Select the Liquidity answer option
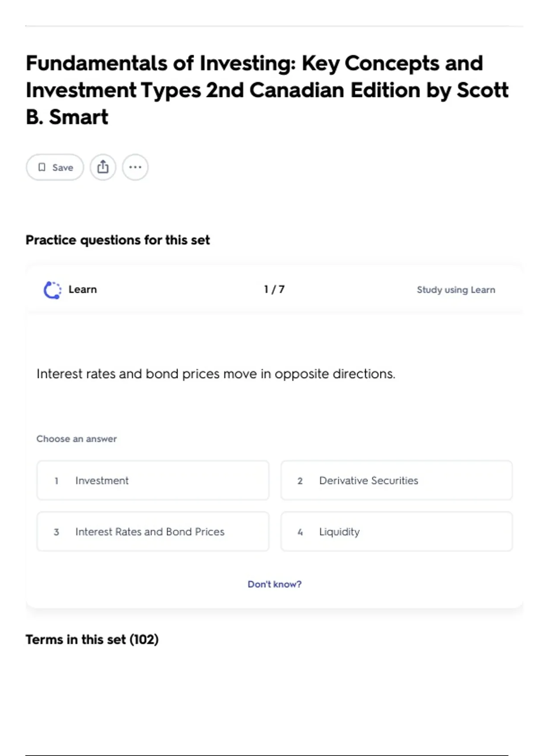This screenshot has width=534, height=756. (x=396, y=531)
